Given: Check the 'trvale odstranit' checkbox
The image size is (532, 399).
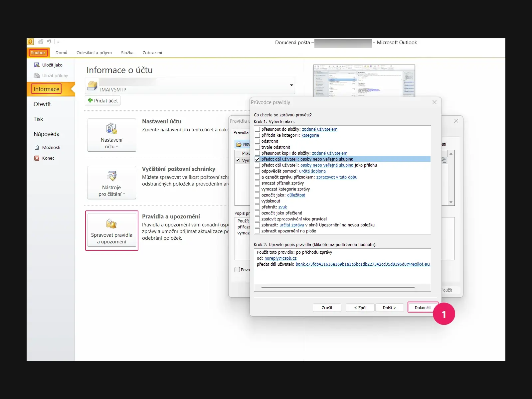Looking at the screenshot, I should coord(257,147).
